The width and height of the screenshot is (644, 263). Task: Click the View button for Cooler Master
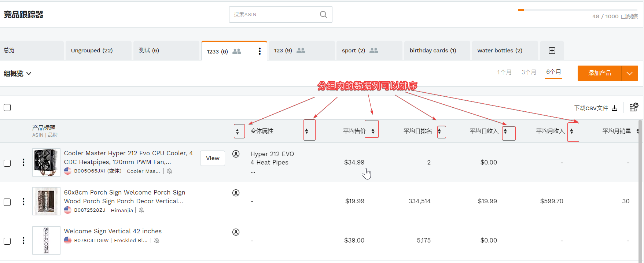pos(213,158)
